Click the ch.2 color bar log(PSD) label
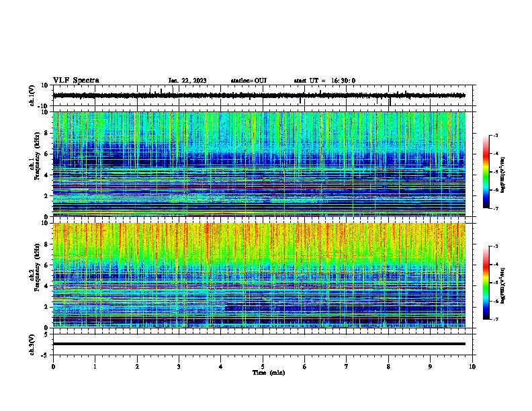Viewport: 532px width, 411px height. pyautogui.click(x=503, y=285)
